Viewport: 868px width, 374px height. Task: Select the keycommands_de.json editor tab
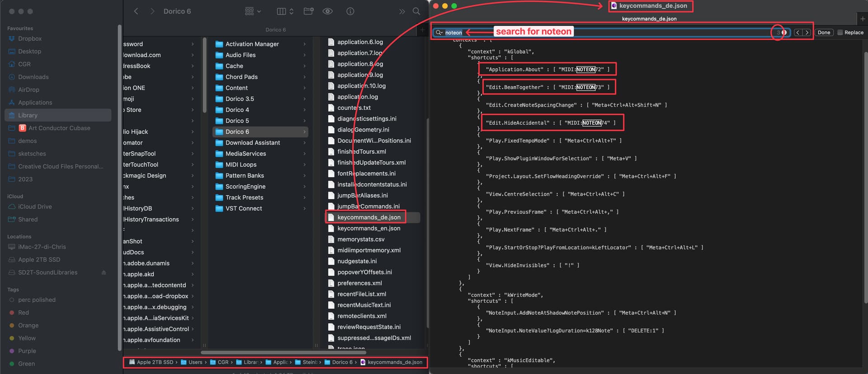click(x=649, y=19)
